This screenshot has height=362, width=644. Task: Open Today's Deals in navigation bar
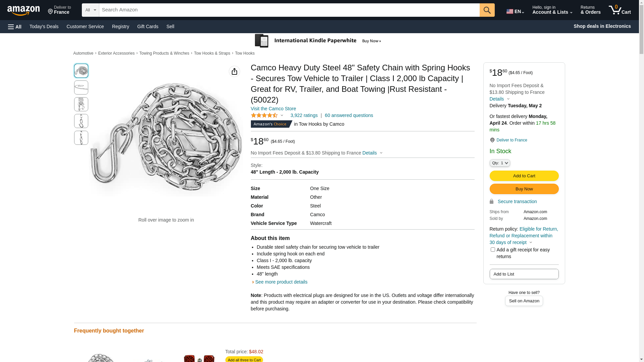pyautogui.click(x=44, y=26)
